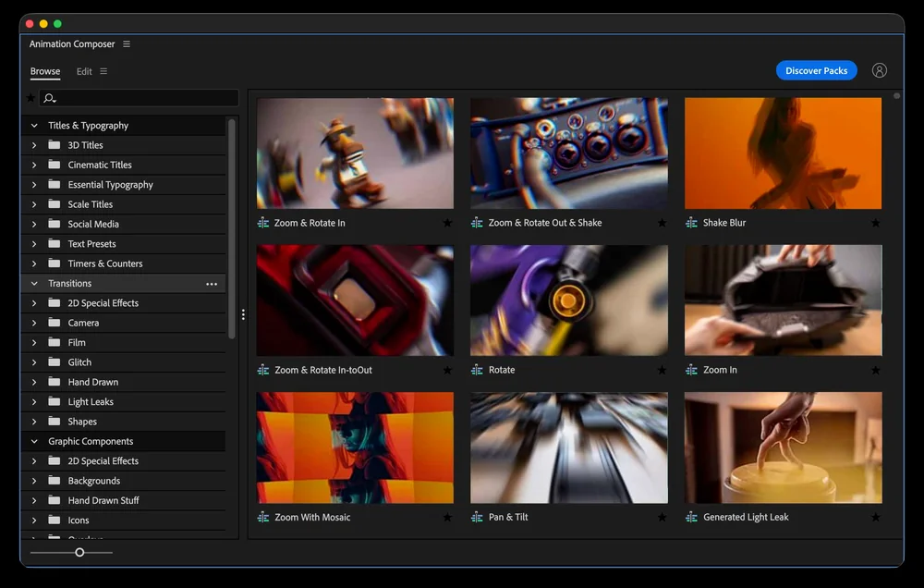Screen dimensions: 924x588
Task: Click the search field magnifier icon
Action: click(50, 98)
